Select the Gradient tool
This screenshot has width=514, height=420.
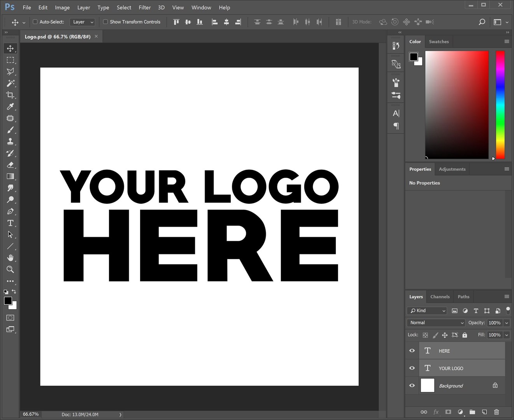coord(10,177)
